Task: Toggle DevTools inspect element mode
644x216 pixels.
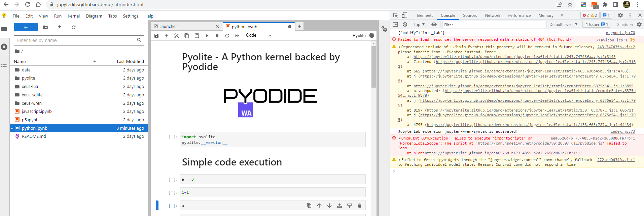Action: pyautogui.click(x=396, y=15)
